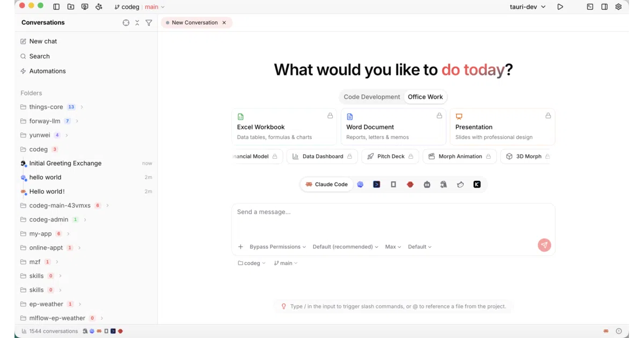
Task: Close the New Conversation tab
Action: 224,23
